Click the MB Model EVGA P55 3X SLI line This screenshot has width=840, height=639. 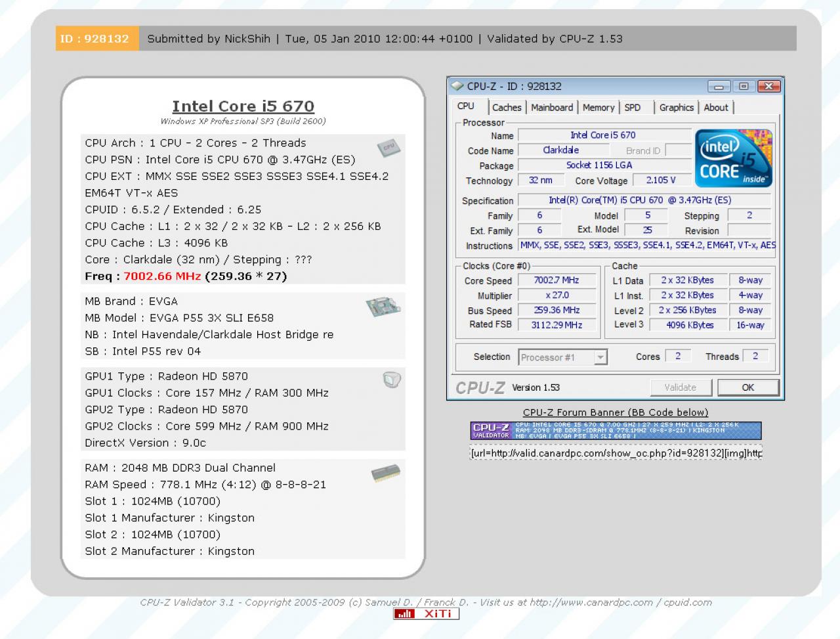(179, 318)
